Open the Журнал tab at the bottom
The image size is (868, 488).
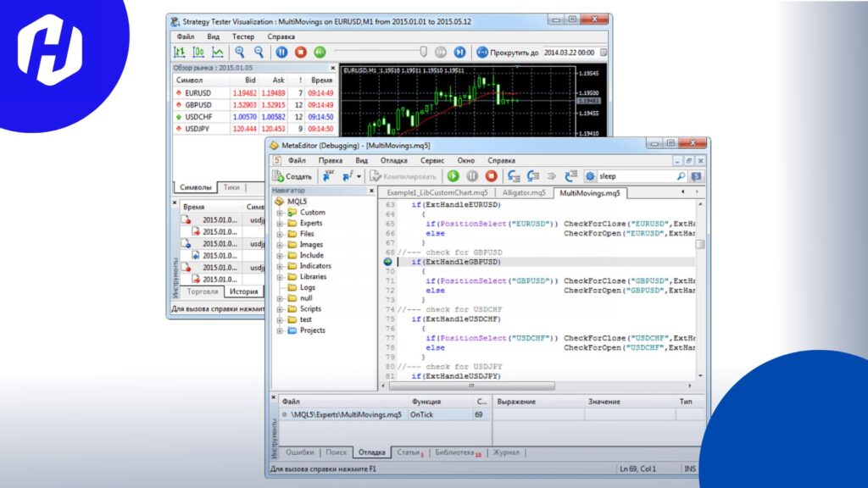[507, 452]
